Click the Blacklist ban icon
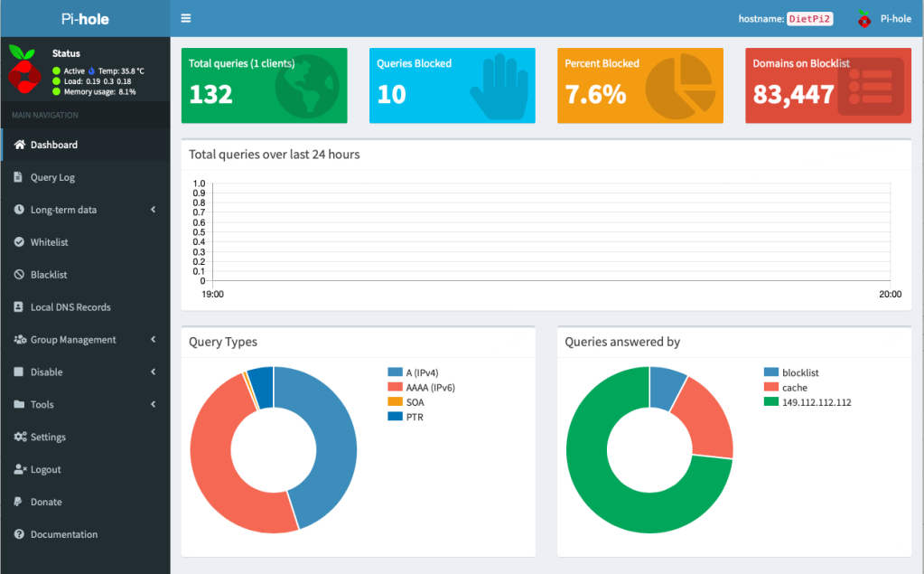 tap(19, 275)
